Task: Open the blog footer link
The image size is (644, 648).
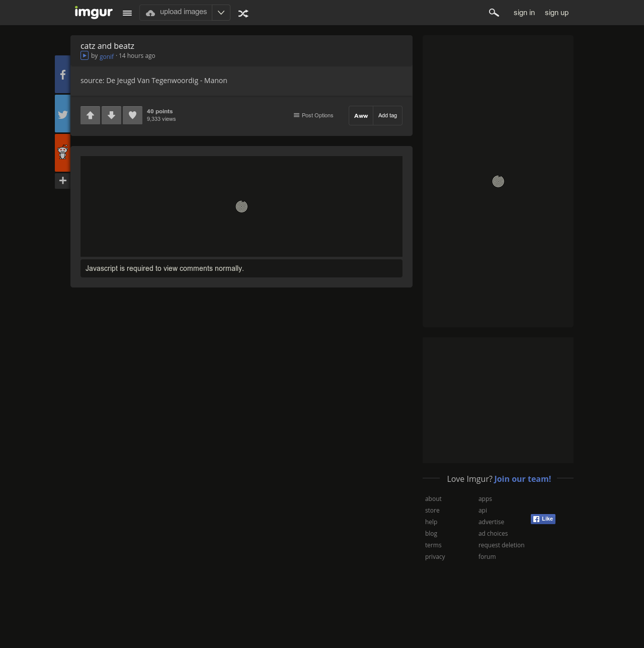Action: click(431, 534)
